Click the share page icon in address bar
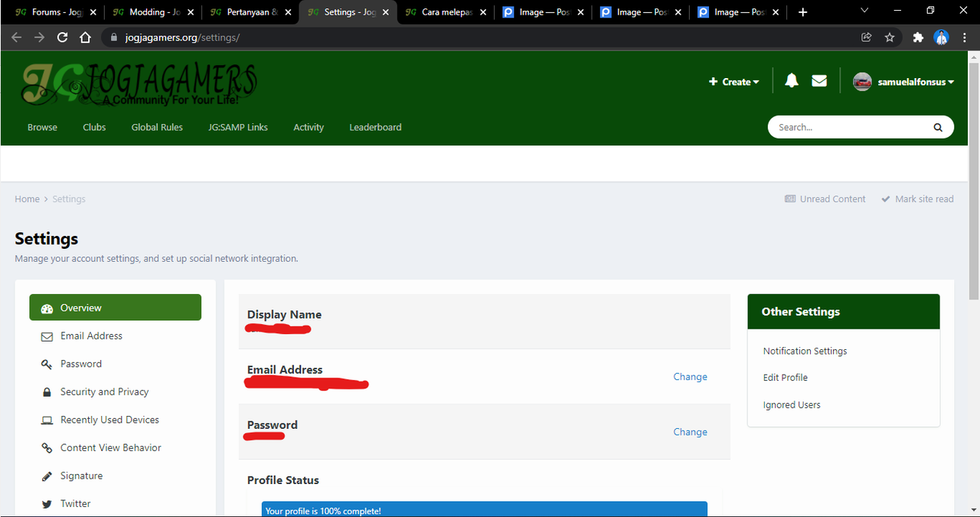The image size is (980, 517). [867, 37]
